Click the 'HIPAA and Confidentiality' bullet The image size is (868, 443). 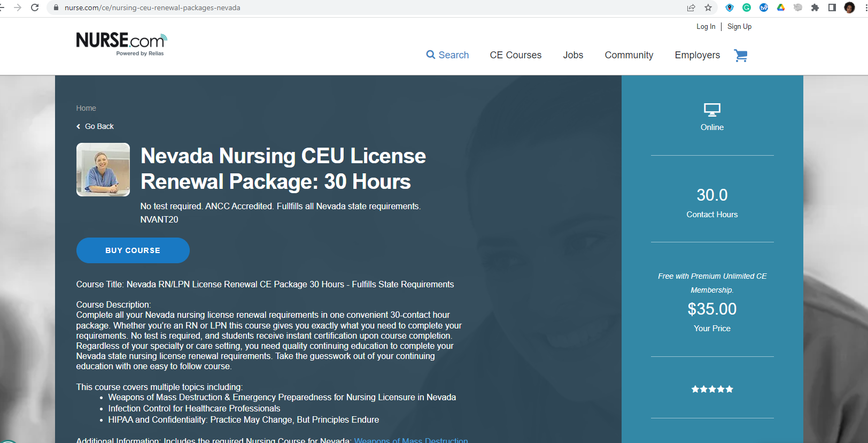244,419
